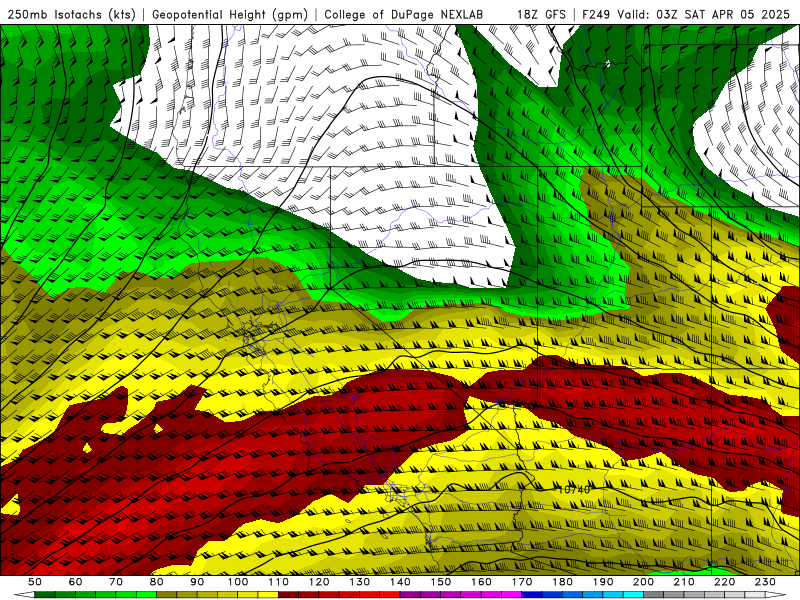
Task: Click the "90" value on the color scale
Action: [197, 582]
